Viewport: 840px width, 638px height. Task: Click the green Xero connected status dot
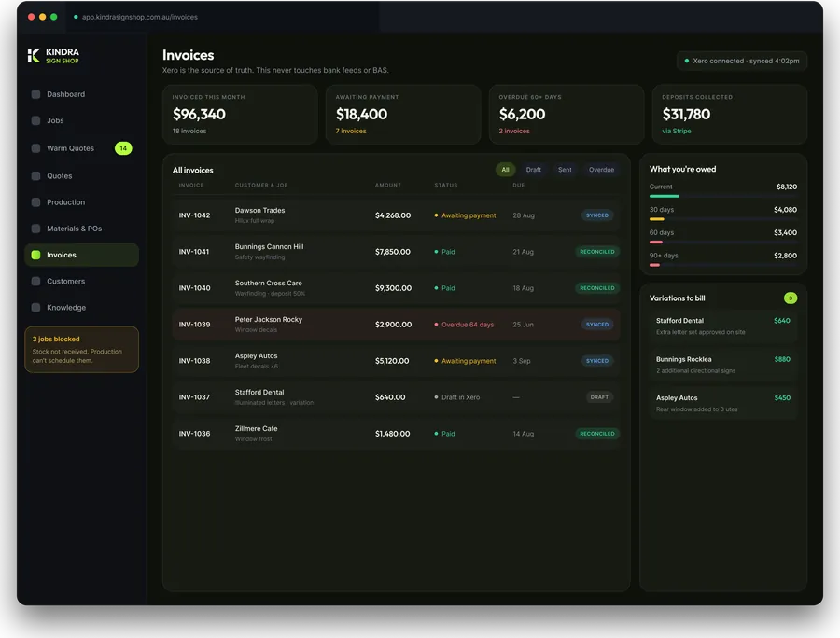686,61
